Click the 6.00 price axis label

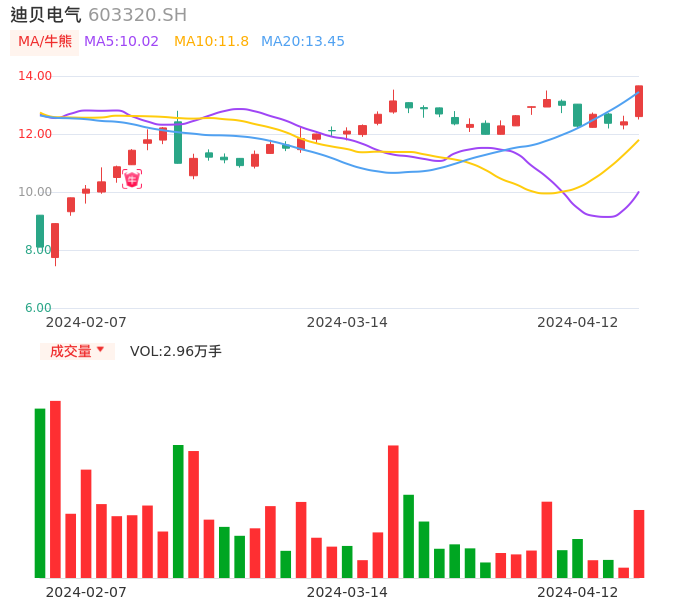(x=38, y=308)
